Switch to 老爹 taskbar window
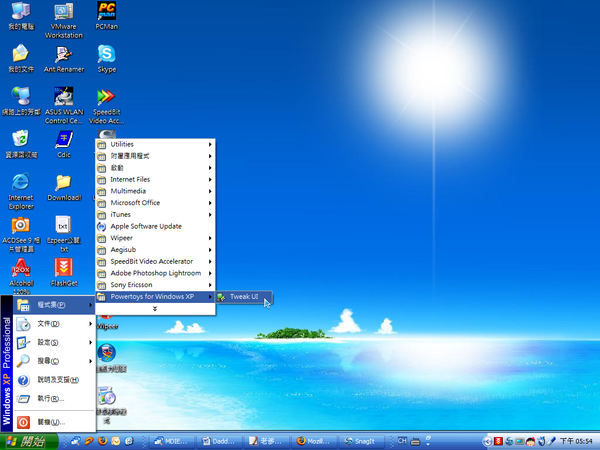The height and width of the screenshot is (450, 600). pos(266,442)
